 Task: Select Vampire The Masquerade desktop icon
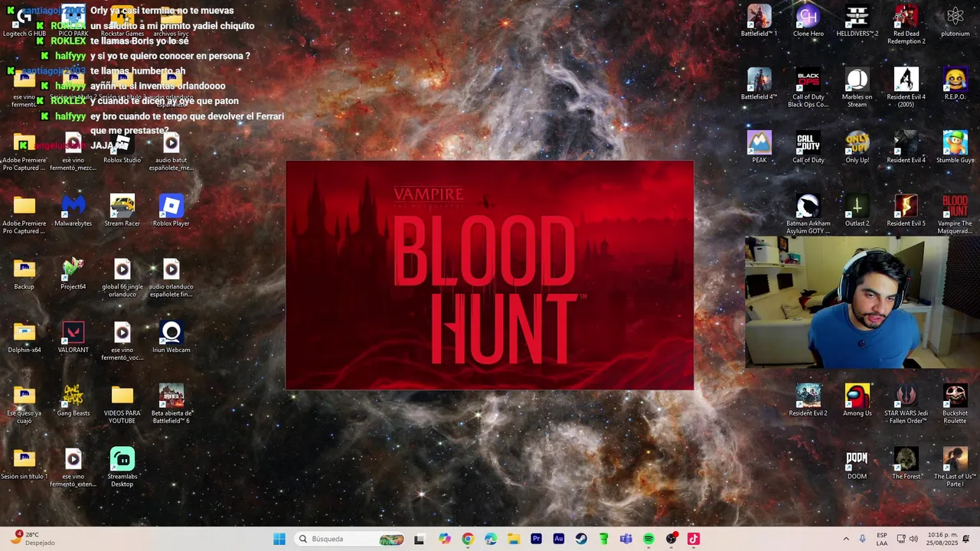955,214
